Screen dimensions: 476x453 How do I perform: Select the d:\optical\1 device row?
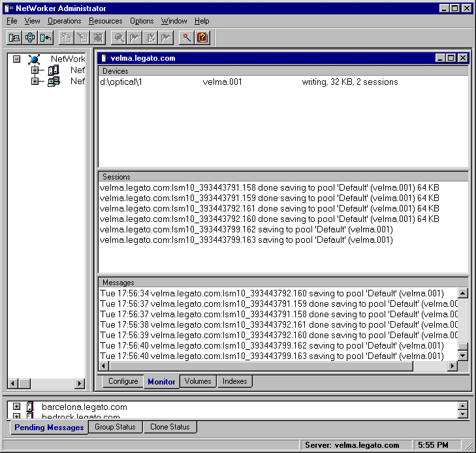tap(248, 82)
